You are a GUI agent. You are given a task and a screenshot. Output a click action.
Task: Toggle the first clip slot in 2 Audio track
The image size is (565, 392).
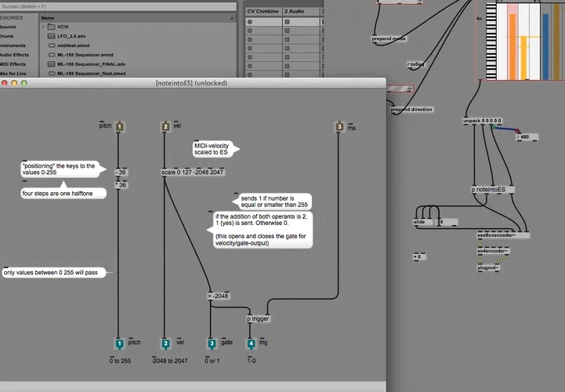(288, 22)
